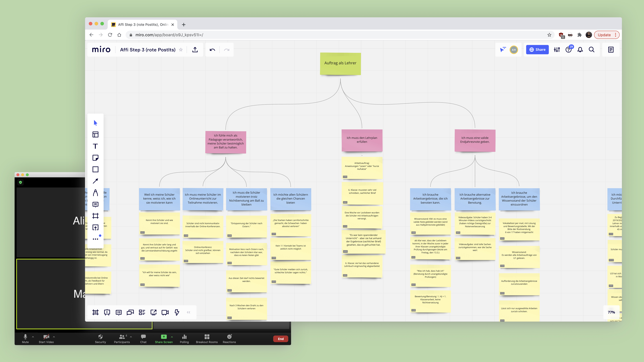Open chat panel in bottom toolbar
This screenshot has width=644, height=362.
(x=130, y=312)
